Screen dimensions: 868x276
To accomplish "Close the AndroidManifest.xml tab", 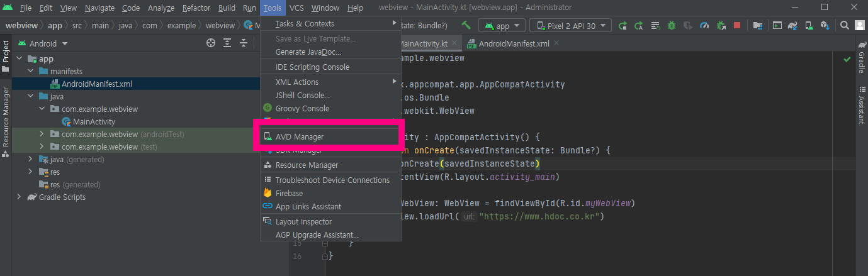I will [555, 44].
